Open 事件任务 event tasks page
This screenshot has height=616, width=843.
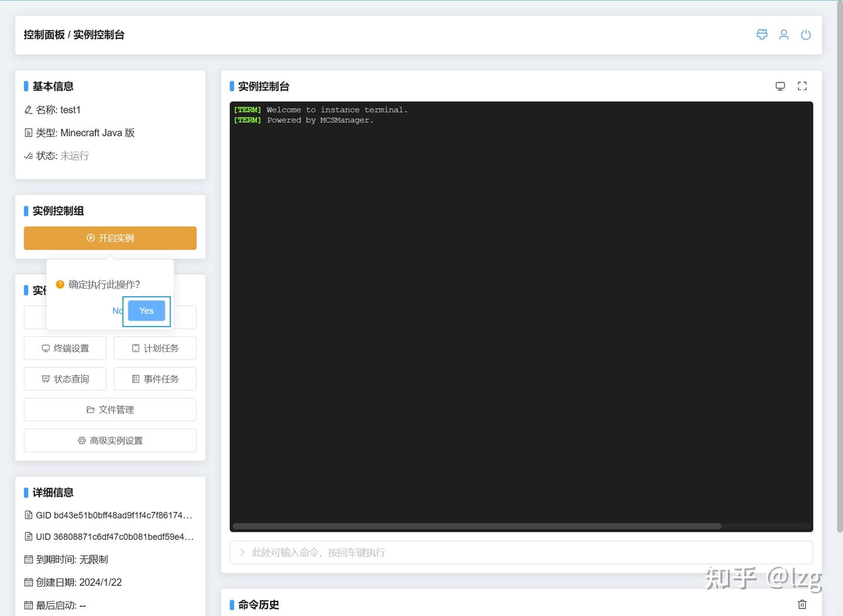pyautogui.click(x=155, y=379)
